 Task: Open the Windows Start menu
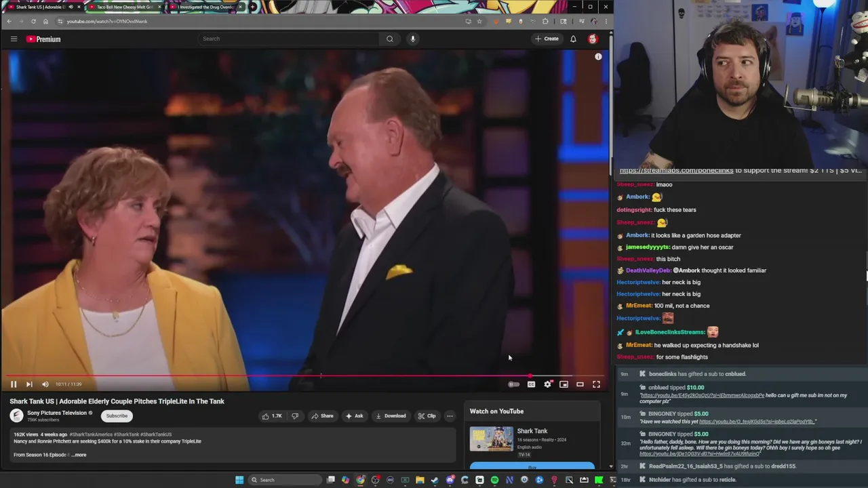point(239,480)
